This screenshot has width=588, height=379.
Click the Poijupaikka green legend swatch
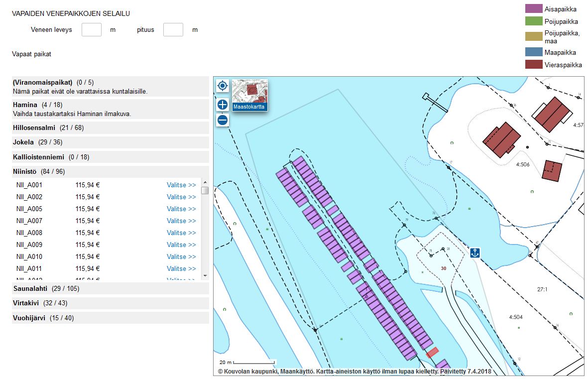(x=534, y=21)
